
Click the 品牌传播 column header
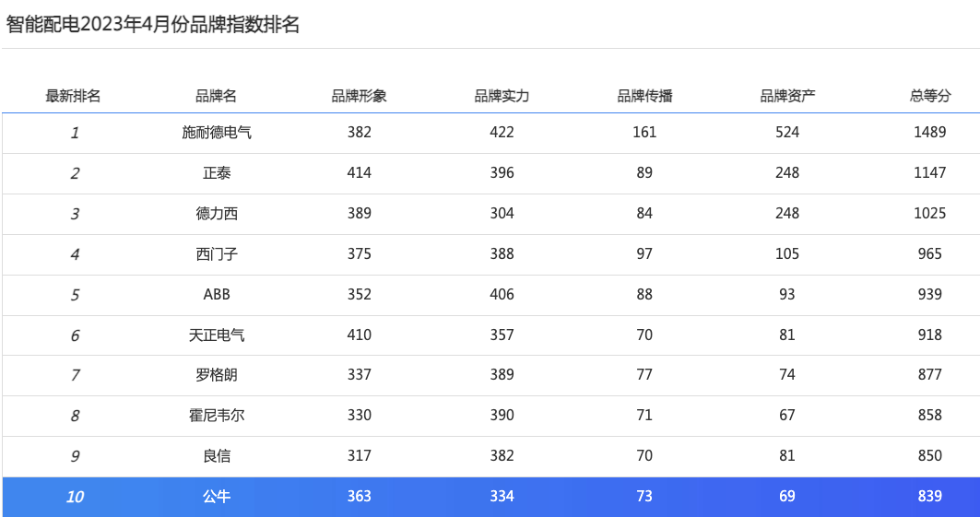(645, 96)
